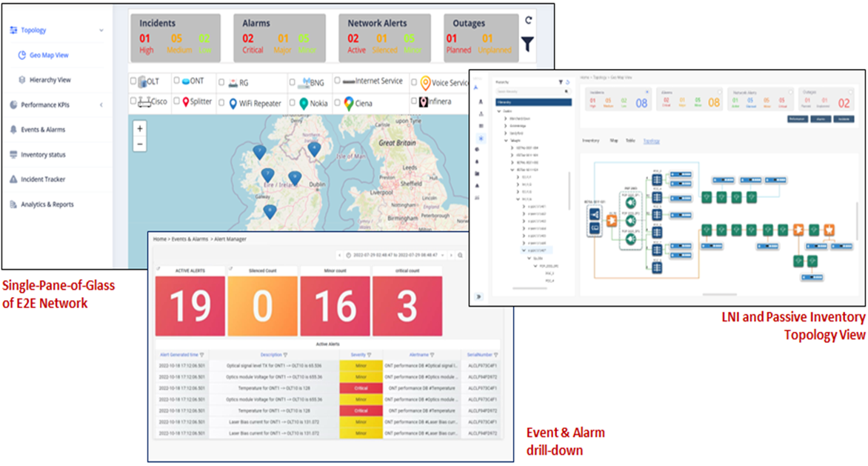Enable the ONT checkbox
Image resolution: width=868 pixels, height=466 pixels.
[x=176, y=81]
